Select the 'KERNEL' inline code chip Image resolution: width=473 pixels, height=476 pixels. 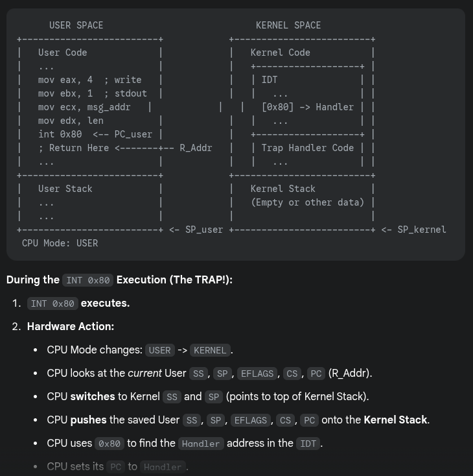210,350
